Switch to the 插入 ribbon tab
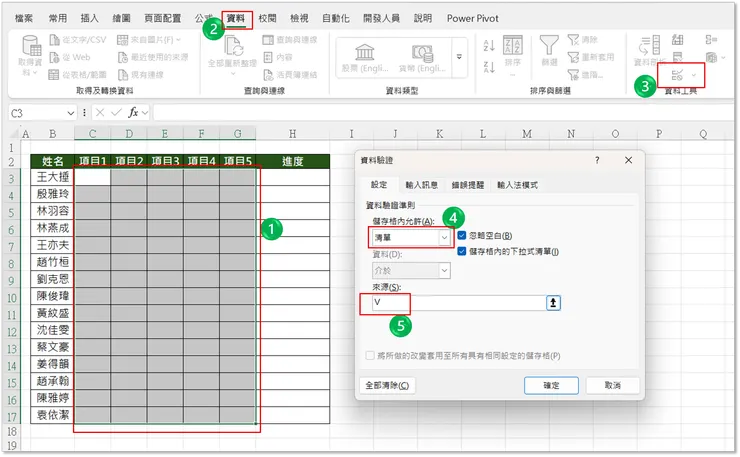 pyautogui.click(x=89, y=18)
